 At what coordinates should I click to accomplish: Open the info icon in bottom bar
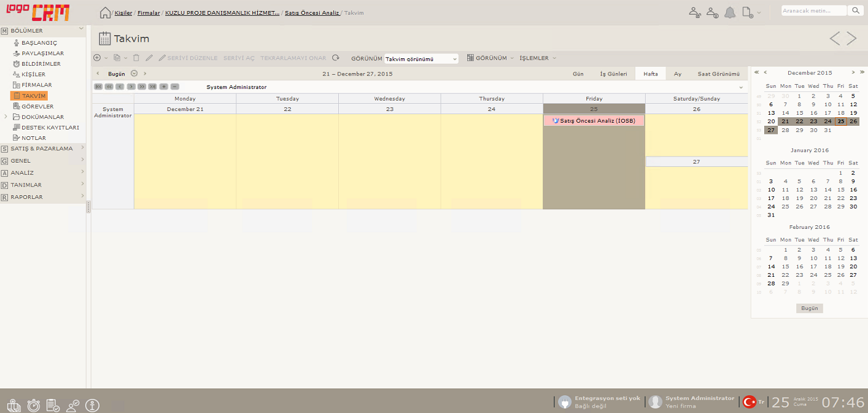[92, 405]
